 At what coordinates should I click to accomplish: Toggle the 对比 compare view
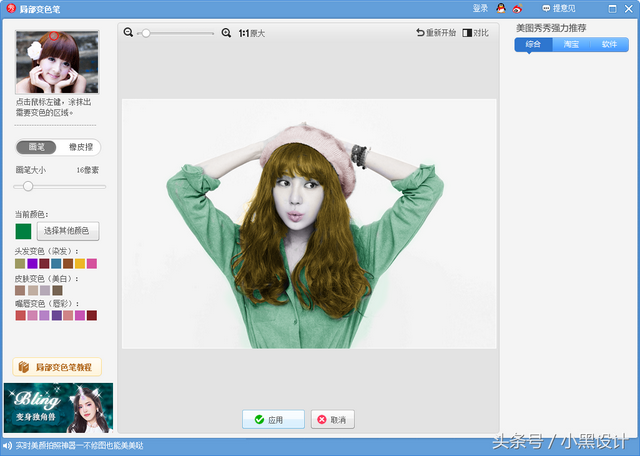(476, 33)
